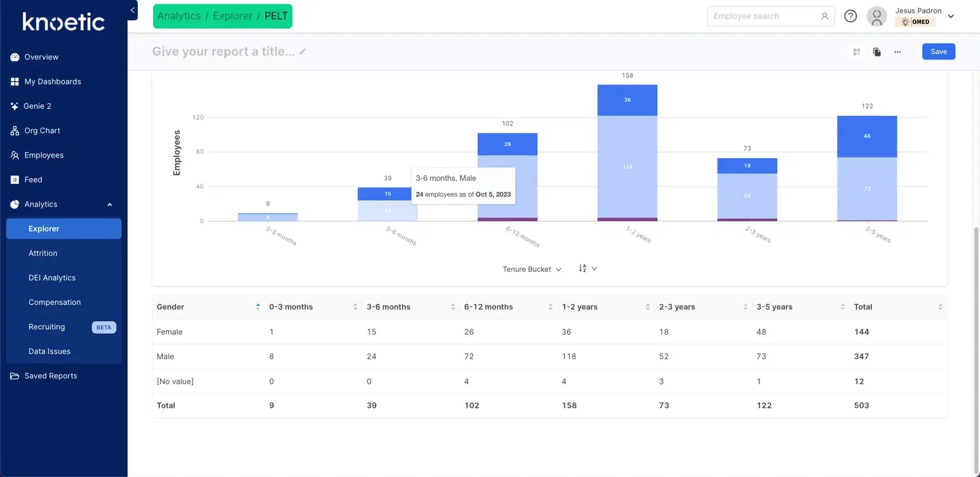
Task: Open the Tenure Bucket dropdown
Action: 532,269
